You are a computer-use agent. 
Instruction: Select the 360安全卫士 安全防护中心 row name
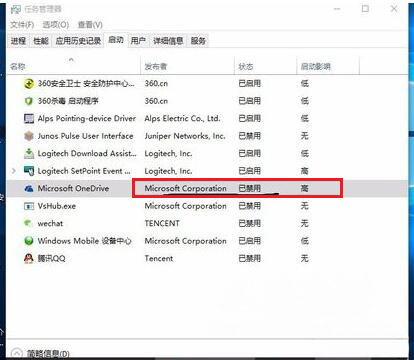pyautogui.click(x=86, y=83)
